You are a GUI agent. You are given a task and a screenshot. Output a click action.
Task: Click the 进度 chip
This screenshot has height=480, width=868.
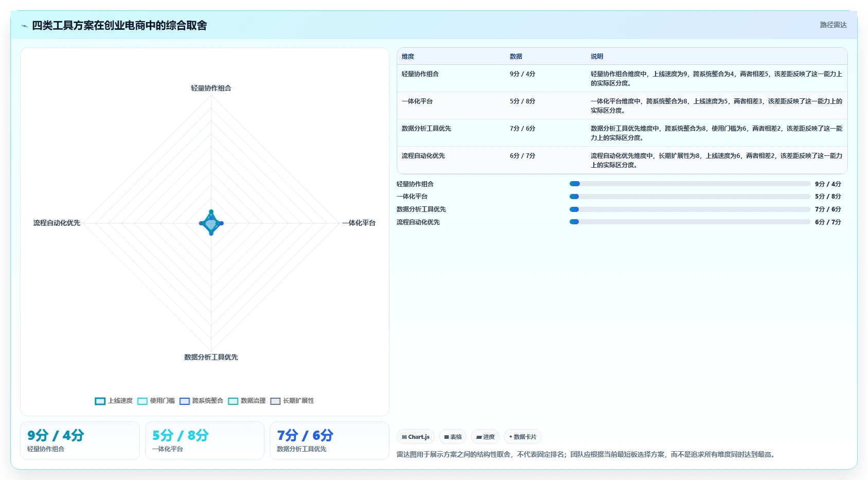coord(485,437)
